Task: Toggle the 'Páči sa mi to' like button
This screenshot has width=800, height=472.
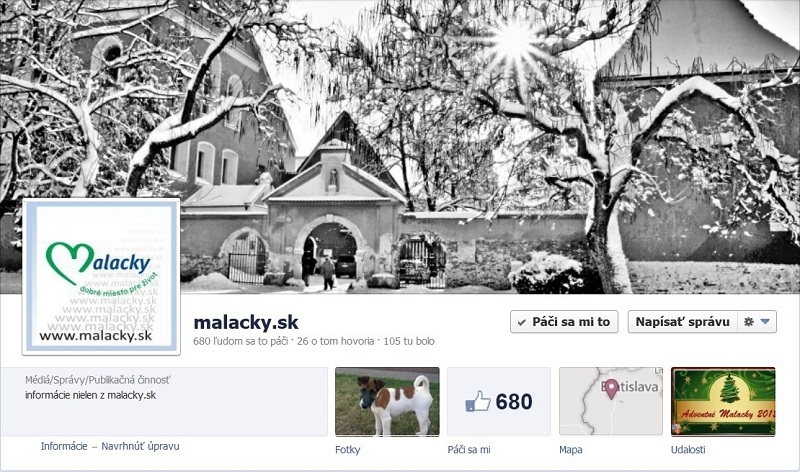Action: pyautogui.click(x=564, y=322)
